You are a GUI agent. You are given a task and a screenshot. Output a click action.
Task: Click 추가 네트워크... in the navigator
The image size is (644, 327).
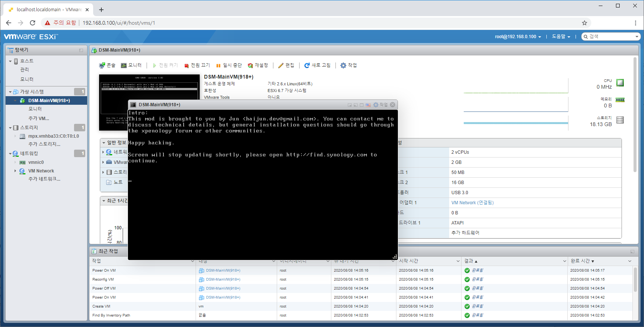pos(45,179)
